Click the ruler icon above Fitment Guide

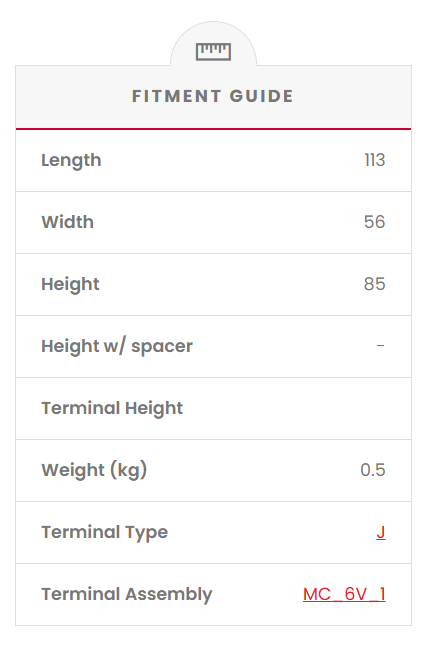213,52
